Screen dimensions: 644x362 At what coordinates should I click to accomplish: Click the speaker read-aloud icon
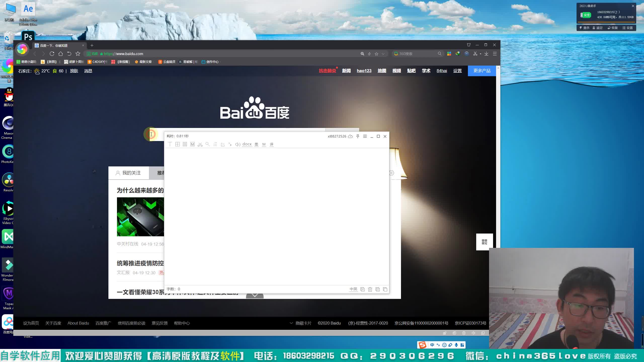pos(237,144)
